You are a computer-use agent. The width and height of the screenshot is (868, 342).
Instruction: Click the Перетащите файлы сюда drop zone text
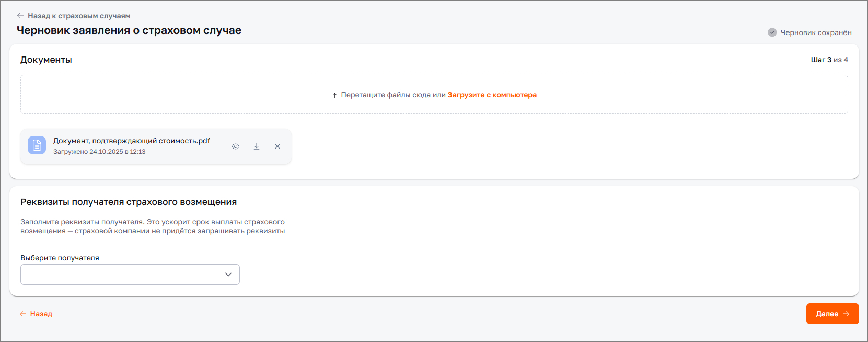click(393, 95)
